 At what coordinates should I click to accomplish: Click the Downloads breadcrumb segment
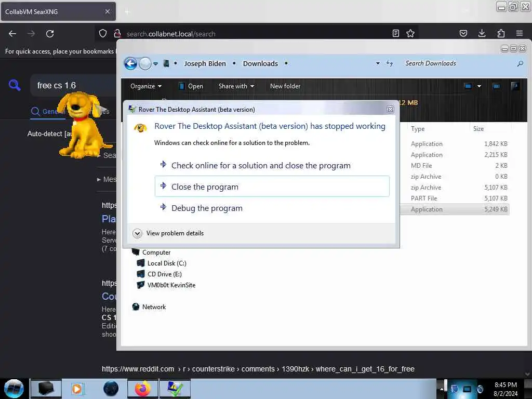pyautogui.click(x=260, y=63)
